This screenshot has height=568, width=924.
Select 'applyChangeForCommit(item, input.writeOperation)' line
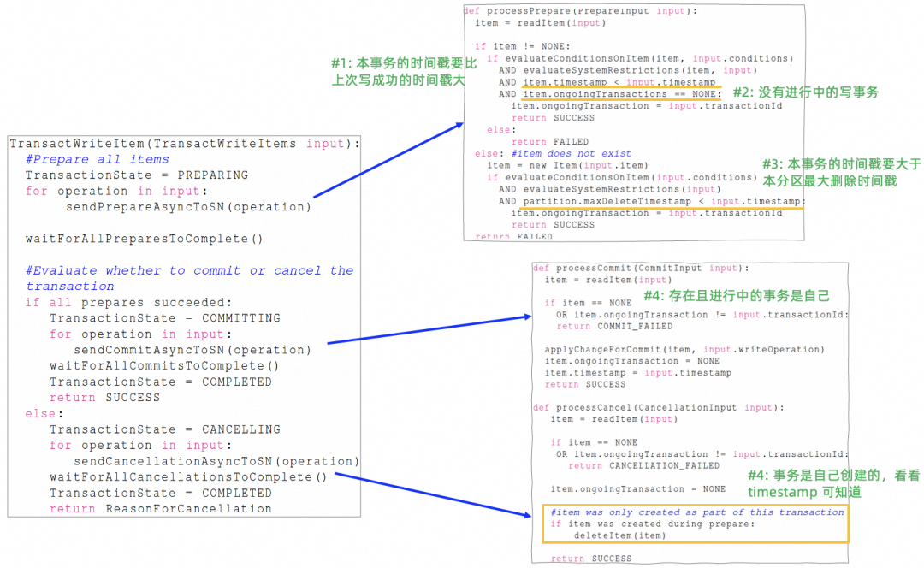(684, 350)
